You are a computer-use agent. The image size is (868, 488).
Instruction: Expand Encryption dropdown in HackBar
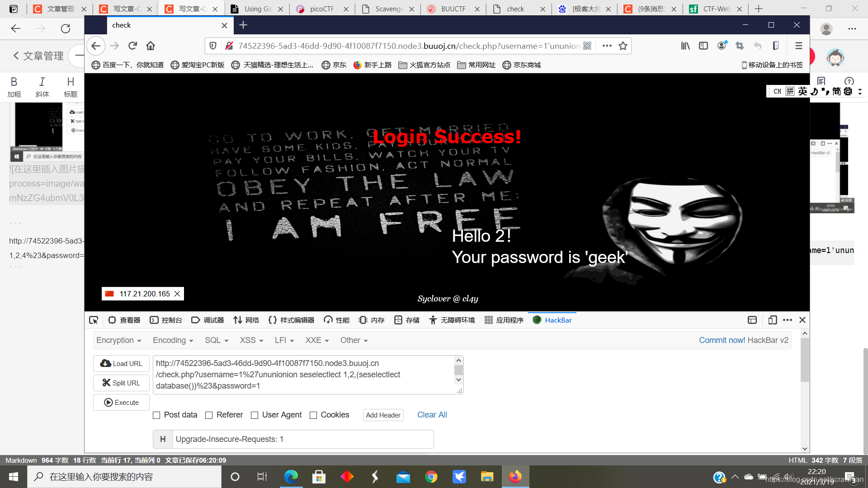[119, 340]
